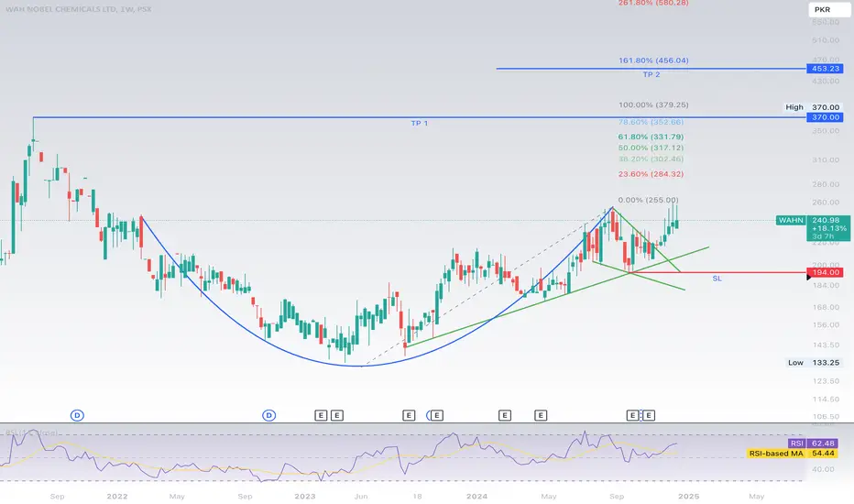This screenshot has width=854, height=504.
Task: Select the SL text label
Action: click(717, 279)
